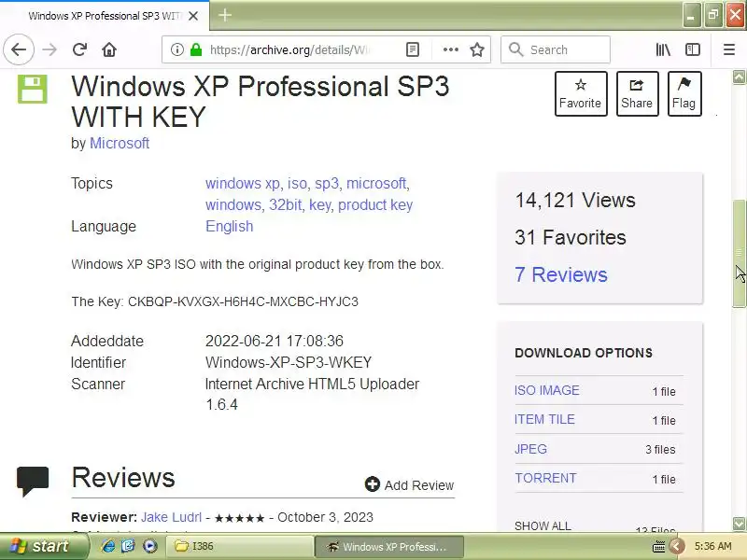Viewport: 747px width, 560px height.
Task: Open the browser home page icon
Action: pyautogui.click(x=109, y=49)
